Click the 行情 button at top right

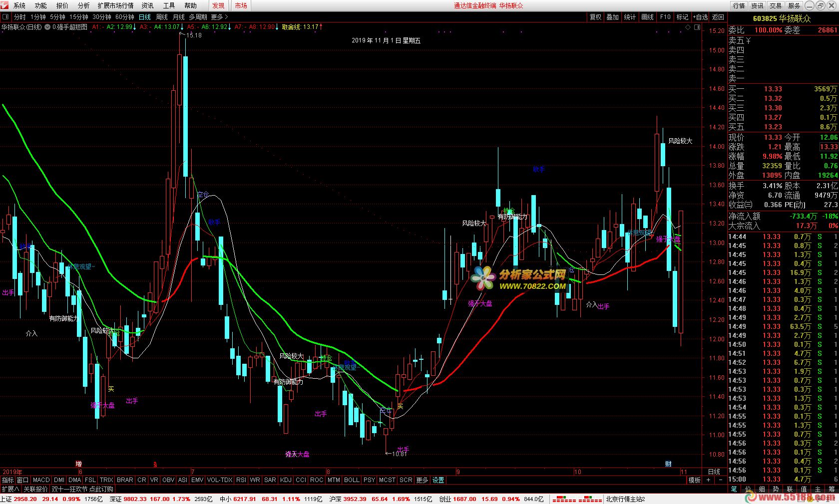[x=739, y=5]
